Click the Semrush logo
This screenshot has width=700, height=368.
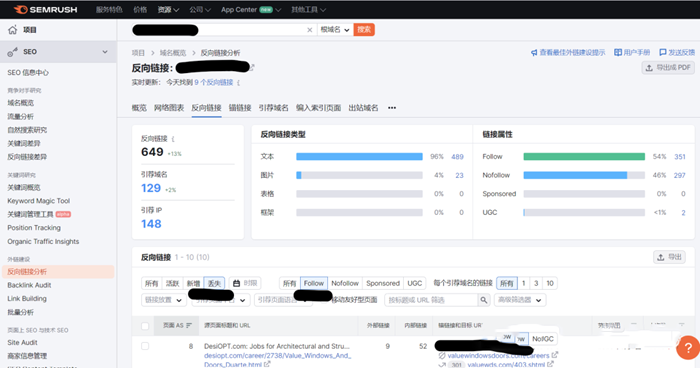[x=46, y=9]
